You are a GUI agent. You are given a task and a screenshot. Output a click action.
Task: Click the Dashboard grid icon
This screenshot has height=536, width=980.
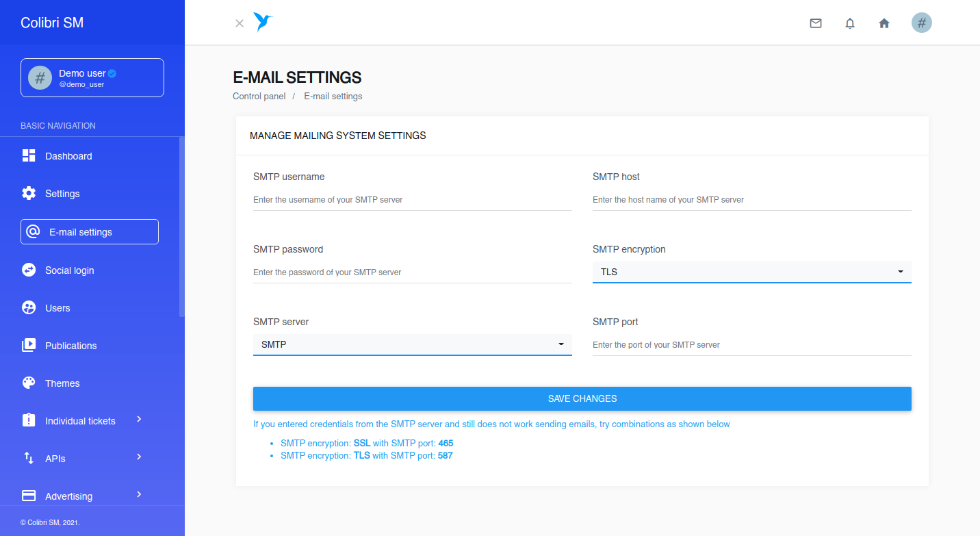tap(29, 155)
